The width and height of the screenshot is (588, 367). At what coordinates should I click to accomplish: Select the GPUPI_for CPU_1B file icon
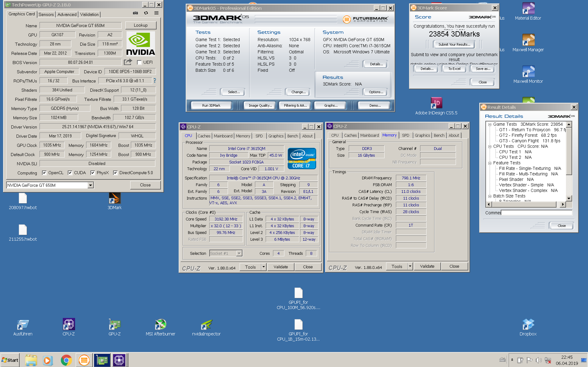click(298, 325)
